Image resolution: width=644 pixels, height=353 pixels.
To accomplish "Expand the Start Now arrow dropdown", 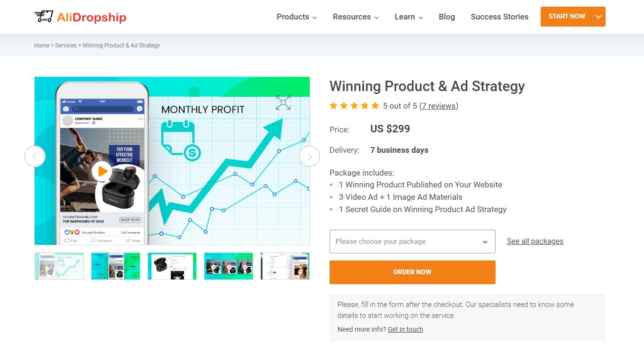I will pyautogui.click(x=598, y=17).
